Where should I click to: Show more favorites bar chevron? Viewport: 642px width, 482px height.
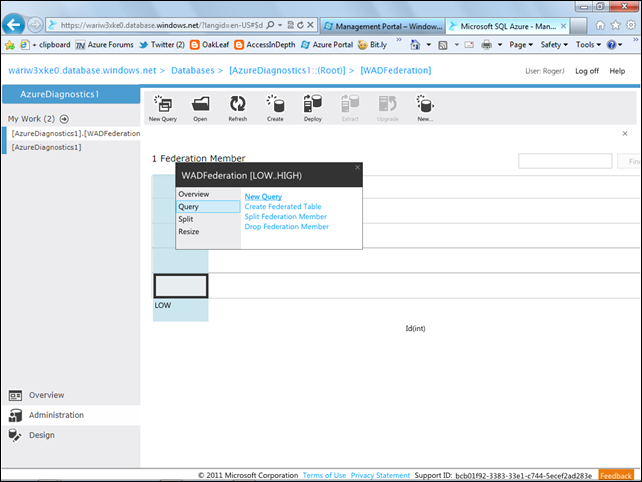click(399, 39)
